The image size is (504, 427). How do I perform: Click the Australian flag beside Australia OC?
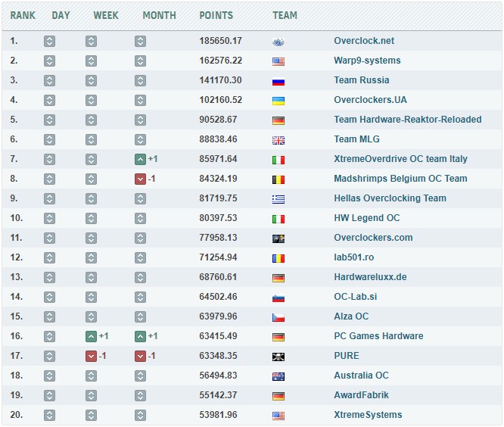pos(278,376)
